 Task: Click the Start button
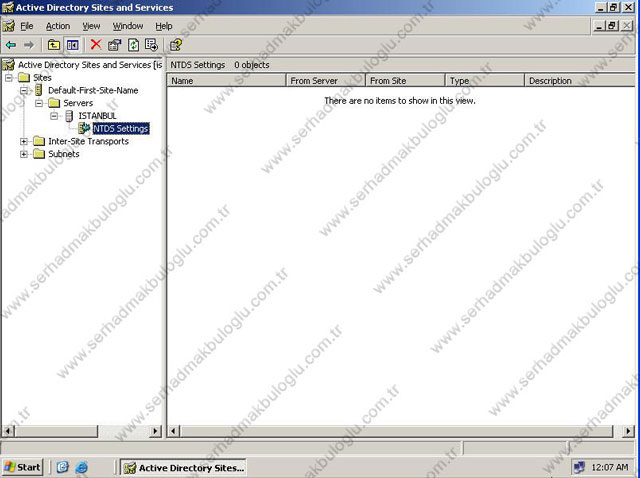[23, 467]
